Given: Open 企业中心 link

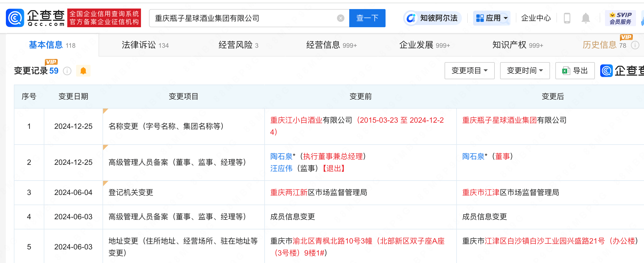Looking at the screenshot, I should (536, 18).
